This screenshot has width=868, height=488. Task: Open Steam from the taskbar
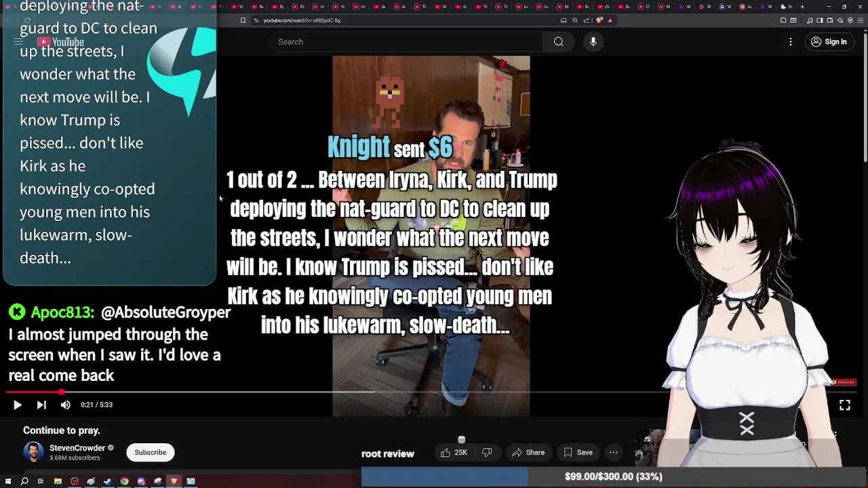[107, 481]
